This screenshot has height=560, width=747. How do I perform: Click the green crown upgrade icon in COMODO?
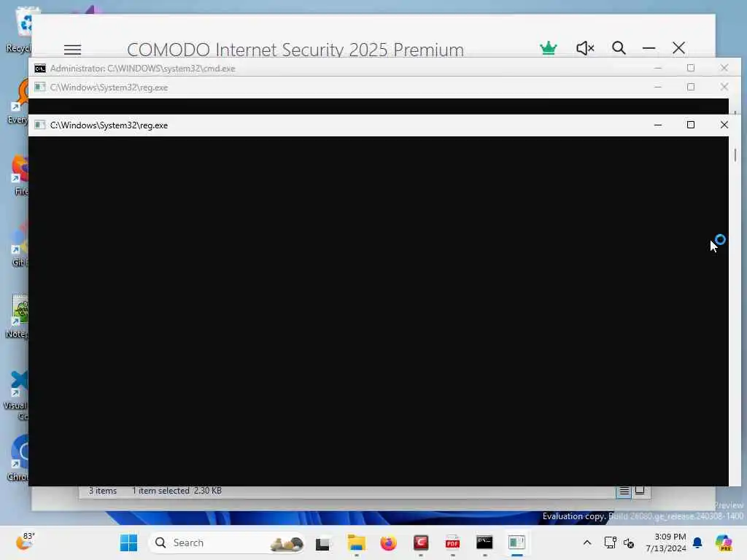point(549,48)
